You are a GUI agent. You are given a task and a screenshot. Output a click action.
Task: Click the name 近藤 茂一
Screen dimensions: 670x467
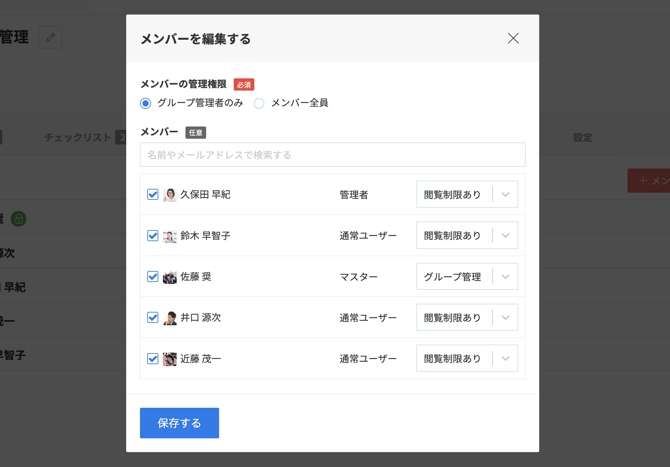(200, 359)
